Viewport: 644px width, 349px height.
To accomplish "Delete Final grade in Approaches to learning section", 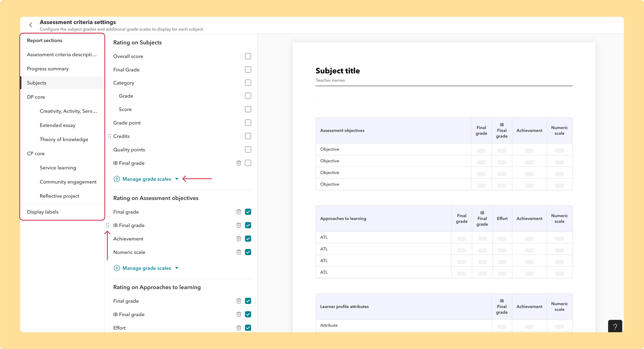I will pyautogui.click(x=239, y=301).
